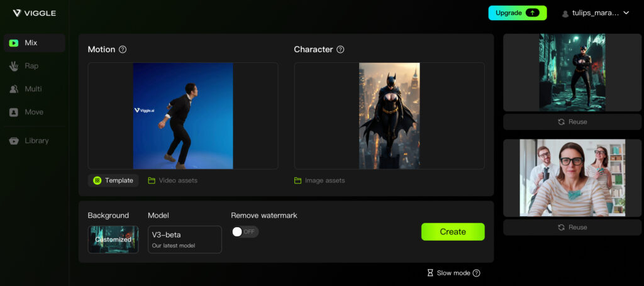Select the Multi icon in sidebar
This screenshot has height=286, width=644.
14,89
